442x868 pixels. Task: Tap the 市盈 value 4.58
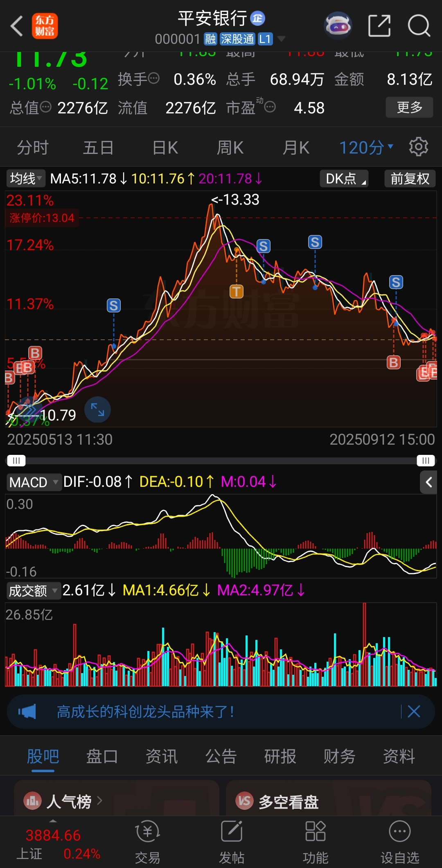coord(309,108)
